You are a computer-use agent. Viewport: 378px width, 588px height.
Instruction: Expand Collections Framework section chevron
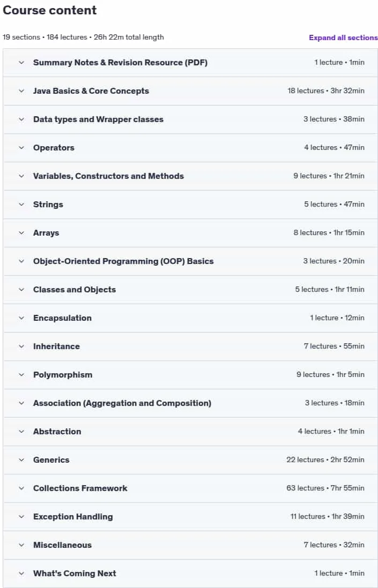pyautogui.click(x=21, y=488)
